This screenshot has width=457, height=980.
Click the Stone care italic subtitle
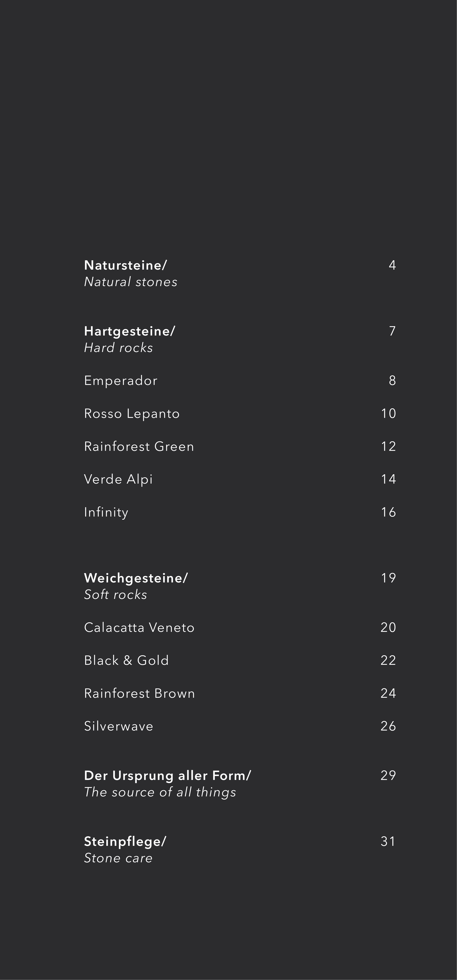[x=118, y=858]
